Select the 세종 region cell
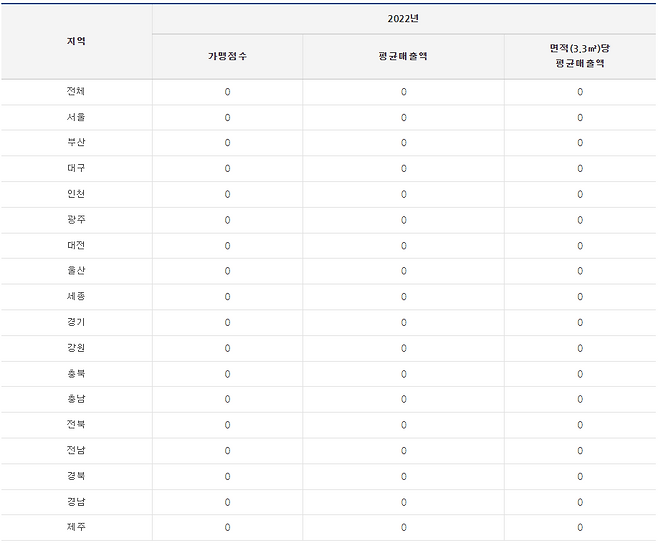 pos(76,297)
